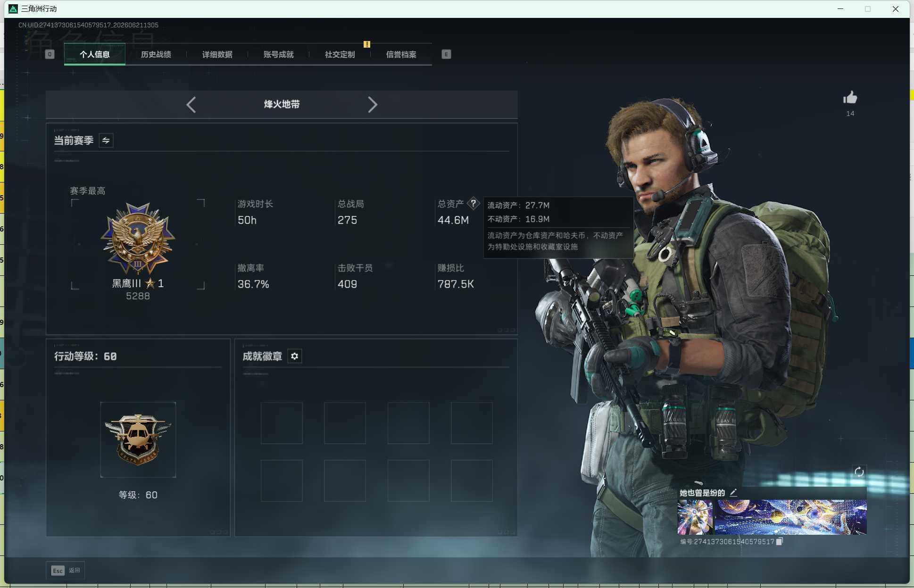This screenshot has height=588, width=914.
Task: Click the E next-tab key icon
Action: [446, 54]
